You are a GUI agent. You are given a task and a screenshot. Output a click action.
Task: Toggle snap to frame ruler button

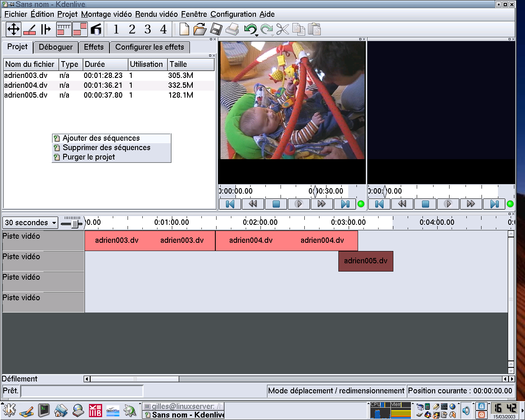(x=64, y=30)
